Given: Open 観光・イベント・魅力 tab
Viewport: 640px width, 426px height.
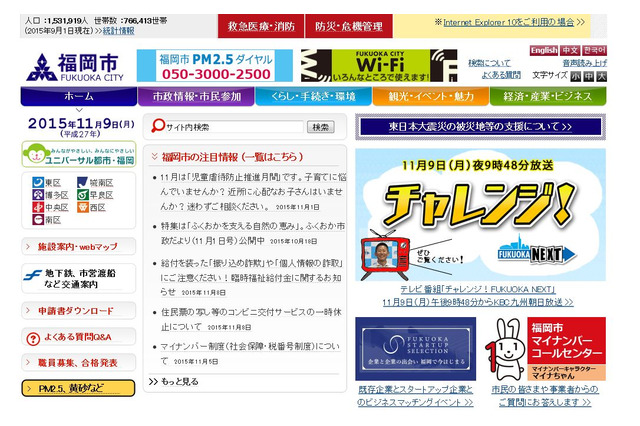Looking at the screenshot, I should click(x=431, y=96).
